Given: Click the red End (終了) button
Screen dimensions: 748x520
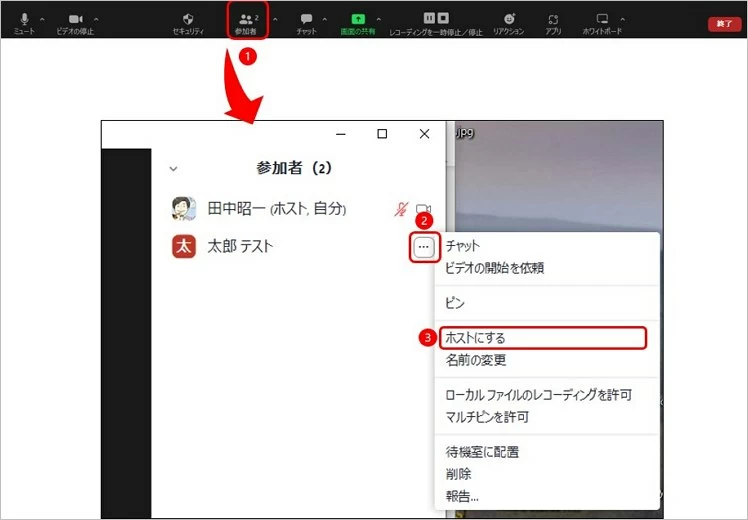Looking at the screenshot, I should coord(724,24).
